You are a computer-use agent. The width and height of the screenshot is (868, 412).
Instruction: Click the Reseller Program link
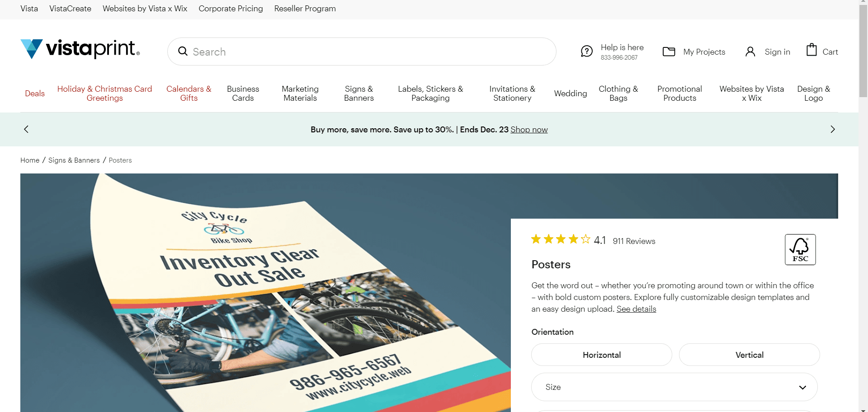305,9
